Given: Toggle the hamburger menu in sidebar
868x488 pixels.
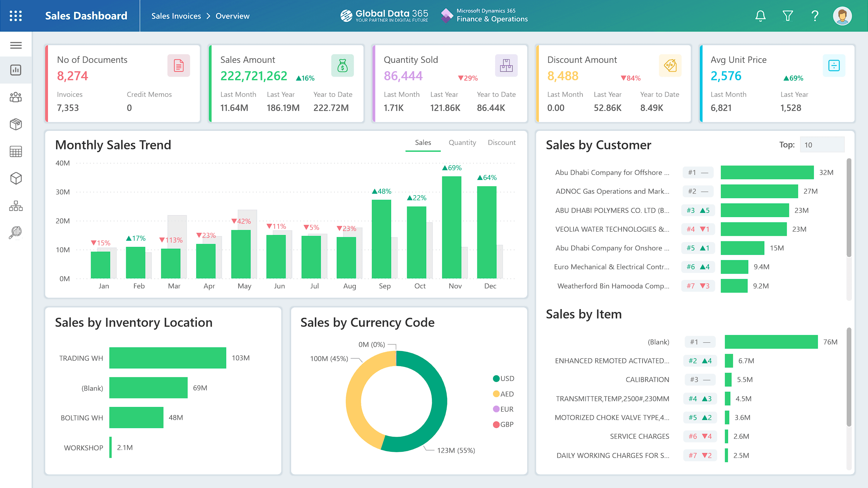Looking at the screenshot, I should point(16,45).
